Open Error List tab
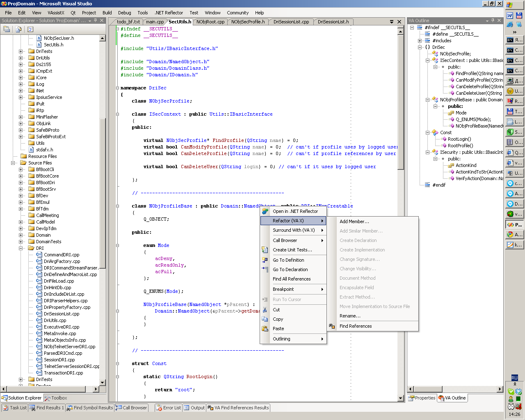Viewport: 525px width, 420px height. tap(168, 408)
